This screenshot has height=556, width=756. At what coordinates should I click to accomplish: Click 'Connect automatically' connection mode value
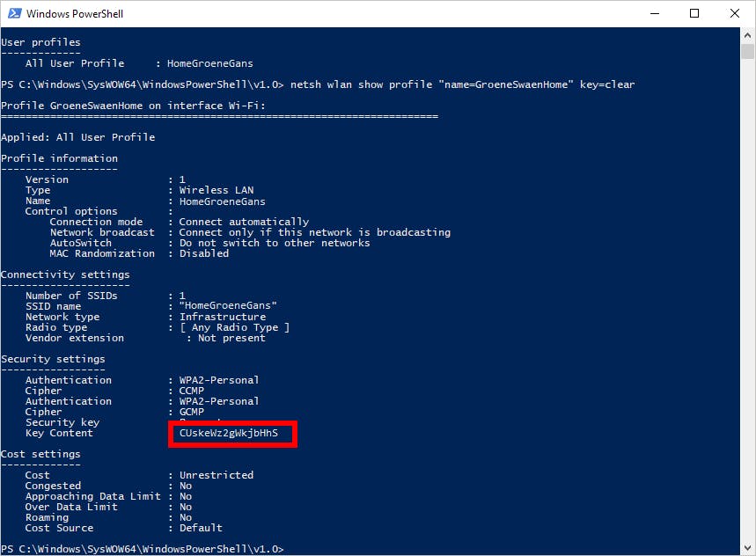[x=244, y=222]
